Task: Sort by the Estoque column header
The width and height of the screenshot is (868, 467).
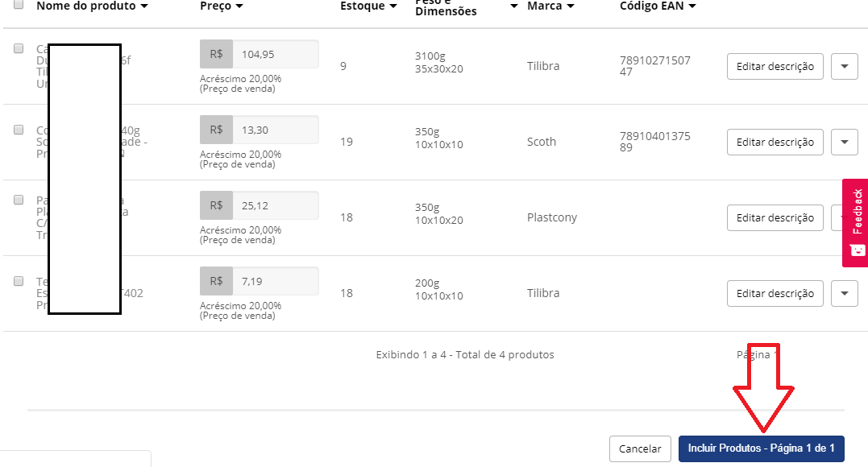Action: click(368, 6)
